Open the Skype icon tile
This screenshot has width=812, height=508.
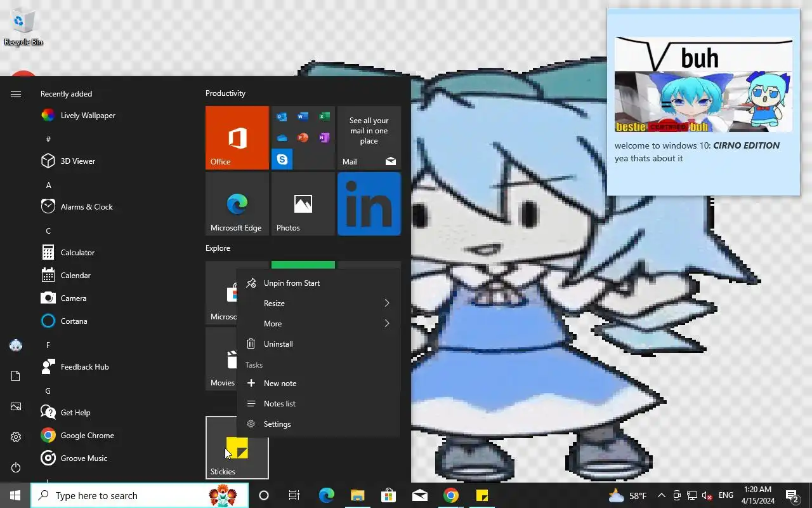[282, 159]
